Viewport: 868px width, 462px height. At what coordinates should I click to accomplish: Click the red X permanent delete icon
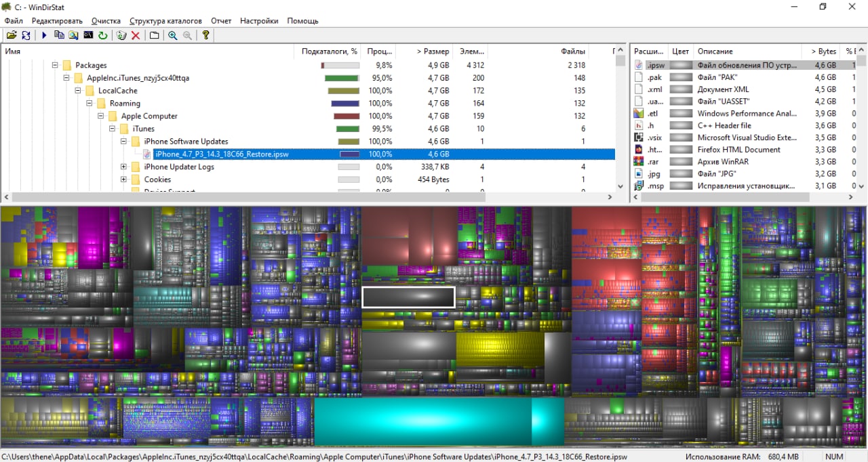pyautogui.click(x=136, y=35)
